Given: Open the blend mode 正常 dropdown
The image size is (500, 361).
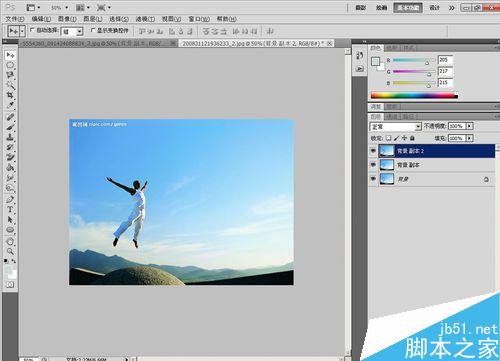Looking at the screenshot, I should [x=395, y=127].
